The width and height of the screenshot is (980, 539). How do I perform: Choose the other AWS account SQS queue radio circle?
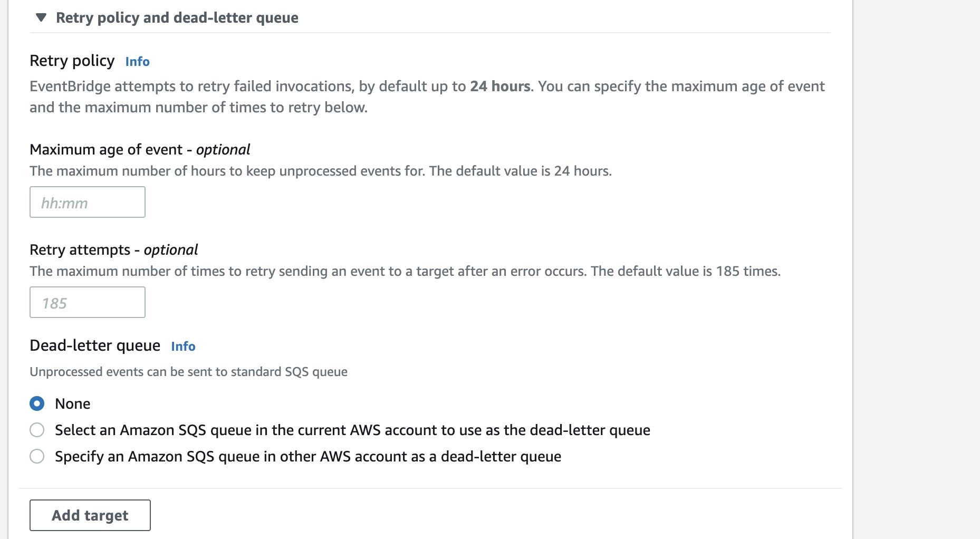pos(37,457)
